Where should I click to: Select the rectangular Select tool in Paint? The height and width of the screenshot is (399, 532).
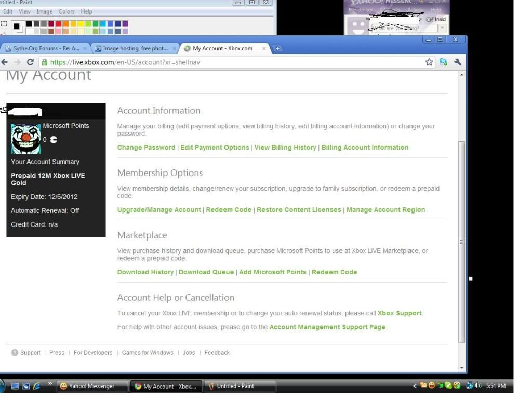pyautogui.click(x=4, y=24)
